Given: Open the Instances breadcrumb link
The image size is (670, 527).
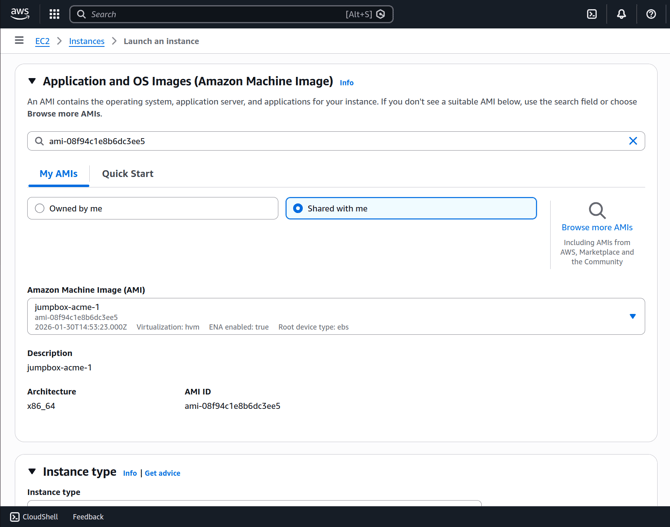Looking at the screenshot, I should coord(87,41).
